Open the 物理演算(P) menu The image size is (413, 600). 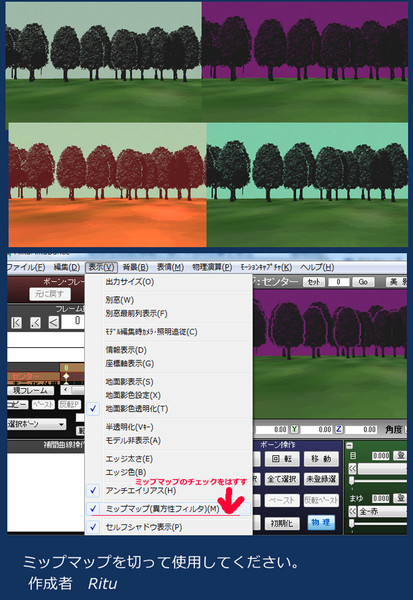click(x=212, y=267)
